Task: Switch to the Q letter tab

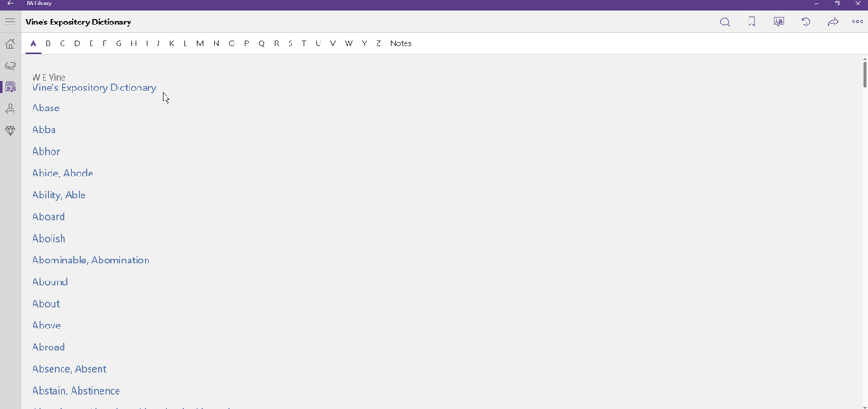Action: 262,43
